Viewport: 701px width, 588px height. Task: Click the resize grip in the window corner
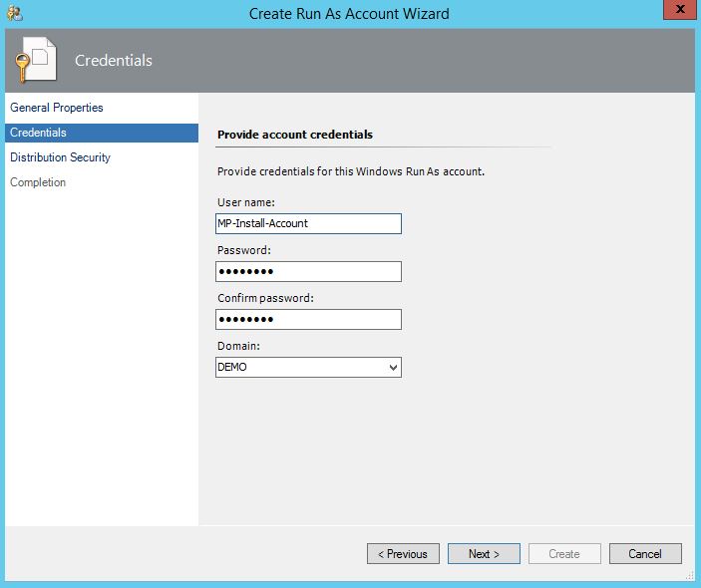pyautogui.click(x=689, y=576)
